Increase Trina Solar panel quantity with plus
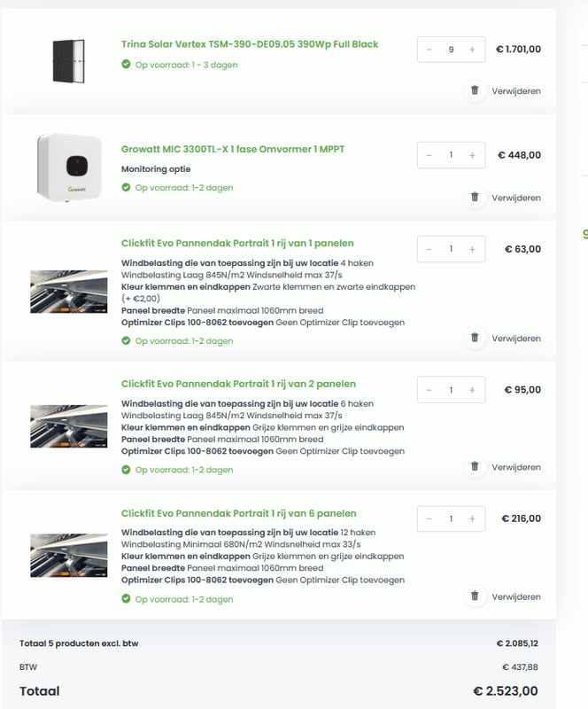The width and height of the screenshot is (588, 709). [472, 50]
